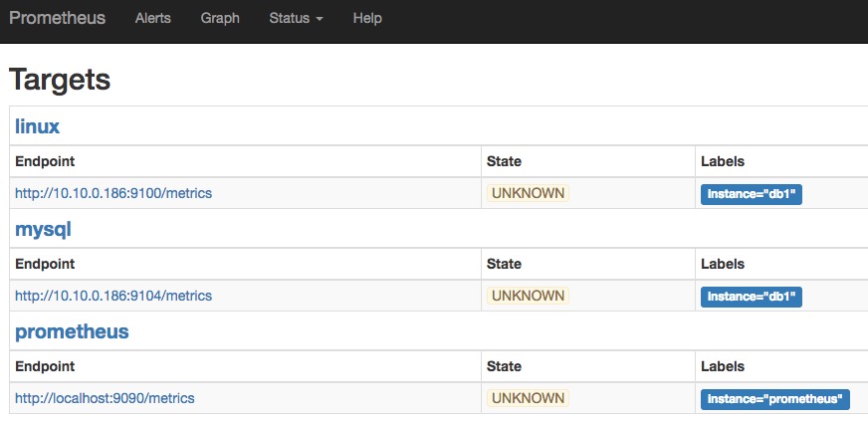The image size is (868, 421).
Task: Open the Alerts page
Action: [x=153, y=18]
